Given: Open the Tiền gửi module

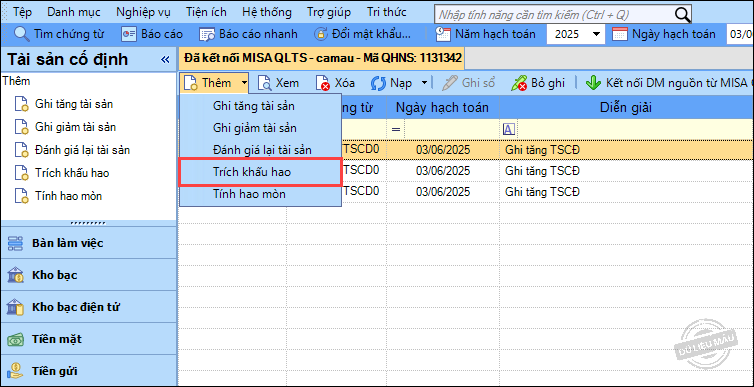Looking at the screenshot, I should click(x=89, y=371).
